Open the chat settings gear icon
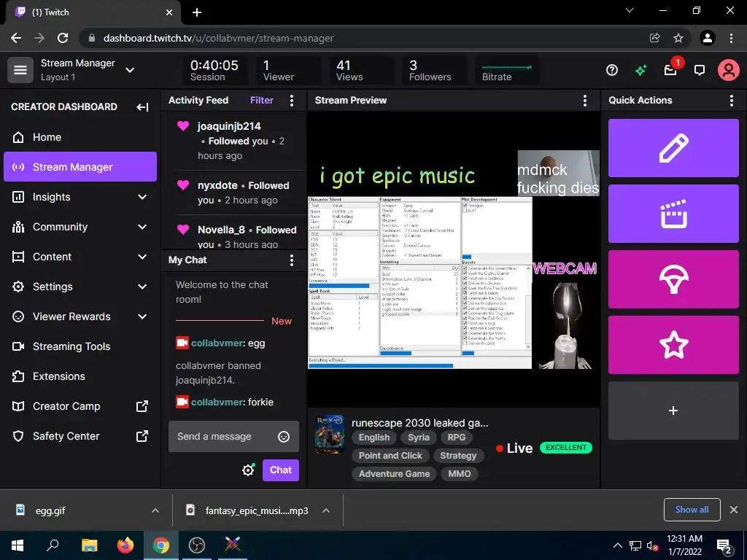Image resolution: width=747 pixels, height=560 pixels. point(248,470)
